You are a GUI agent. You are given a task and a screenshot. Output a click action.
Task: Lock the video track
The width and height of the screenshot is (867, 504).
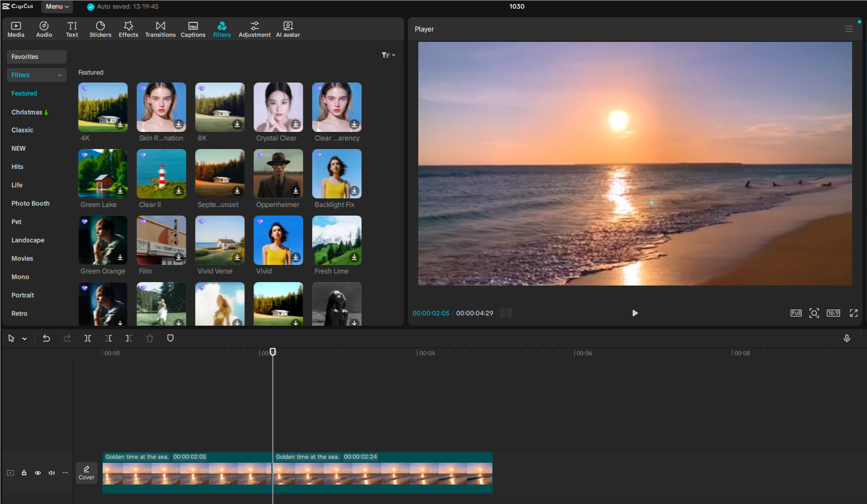pos(24,472)
